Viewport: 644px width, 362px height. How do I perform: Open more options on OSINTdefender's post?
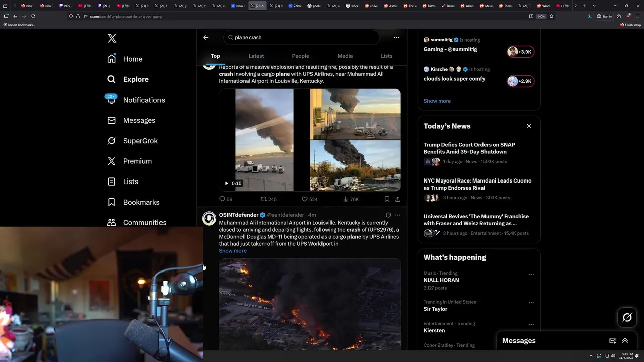coord(398,215)
